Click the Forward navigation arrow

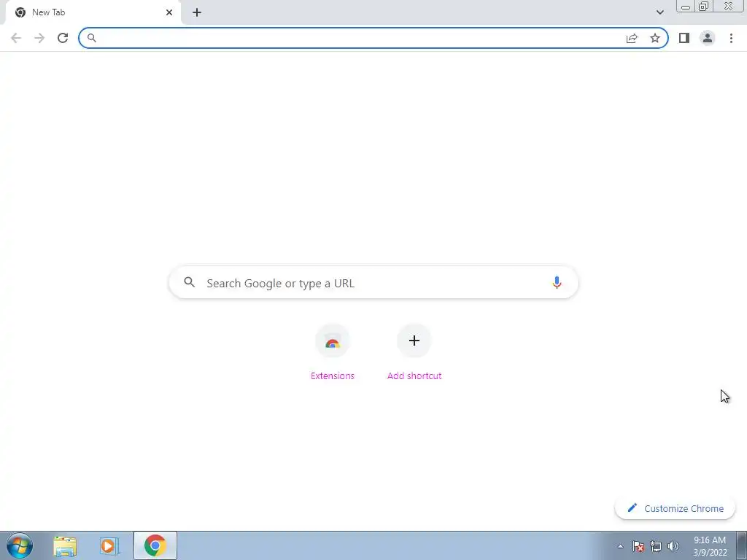pos(39,38)
